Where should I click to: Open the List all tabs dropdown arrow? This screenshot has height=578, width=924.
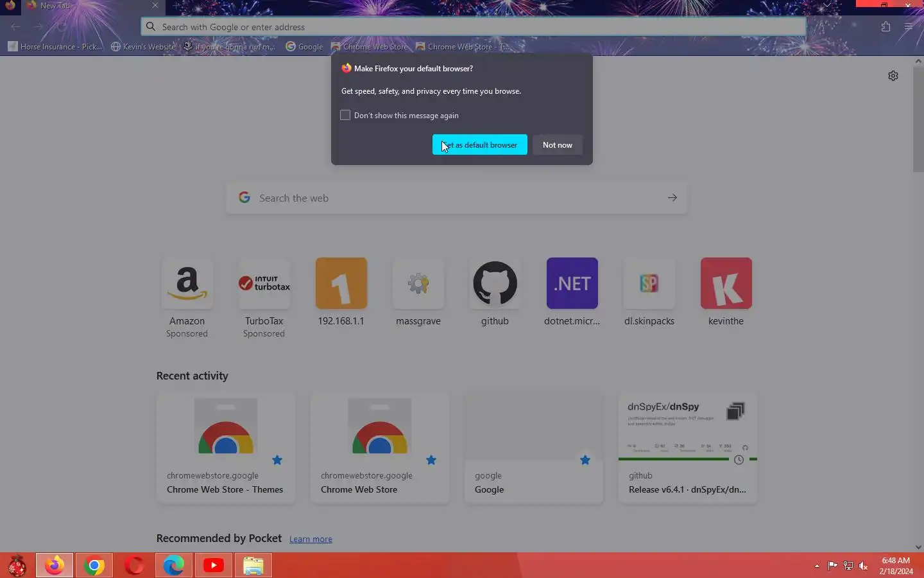point(827,5)
